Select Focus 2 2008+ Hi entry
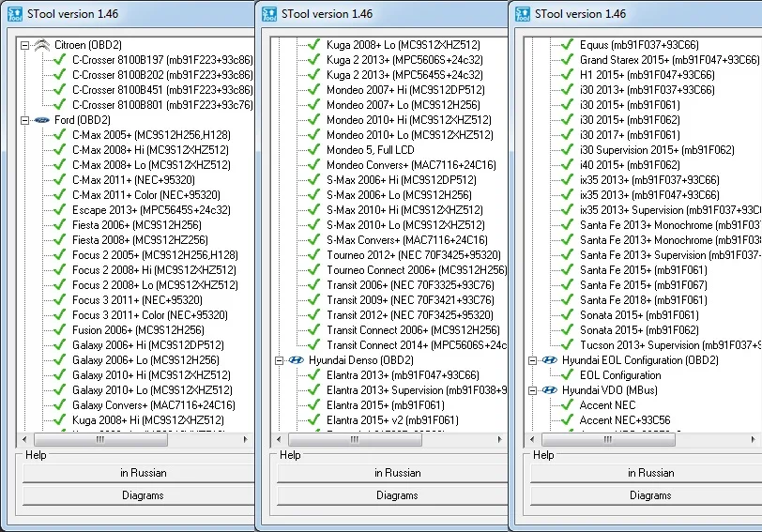The image size is (762, 532). pos(154,270)
